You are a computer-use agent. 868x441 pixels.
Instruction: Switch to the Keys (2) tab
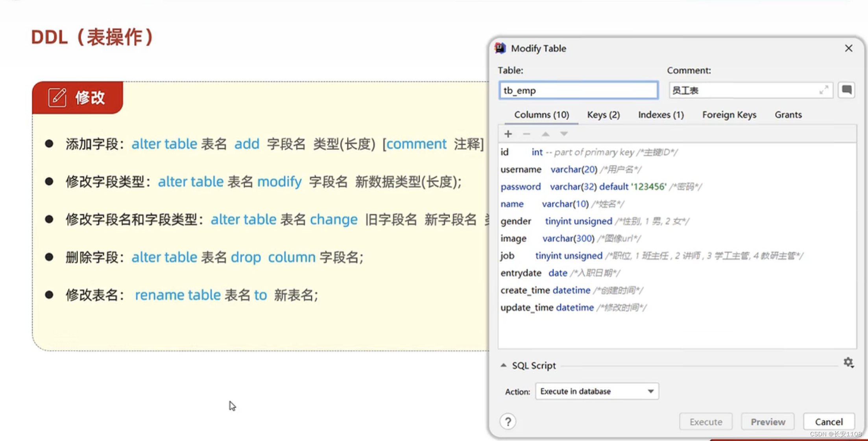(603, 115)
